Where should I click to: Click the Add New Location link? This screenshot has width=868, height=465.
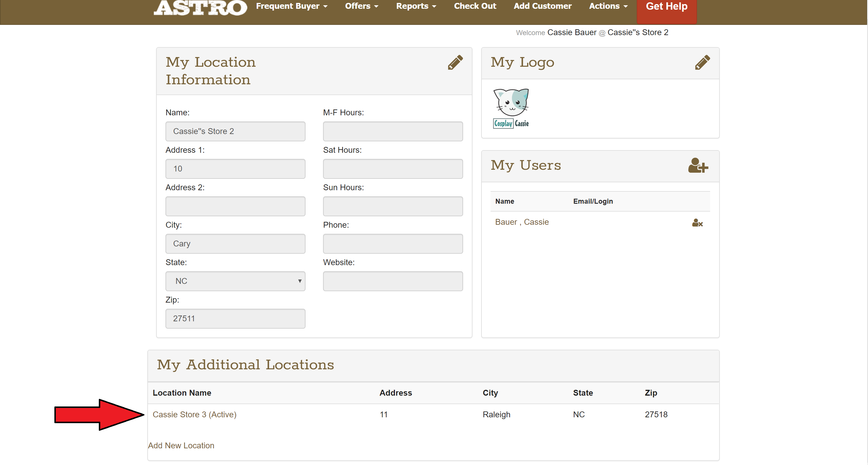[181, 445]
